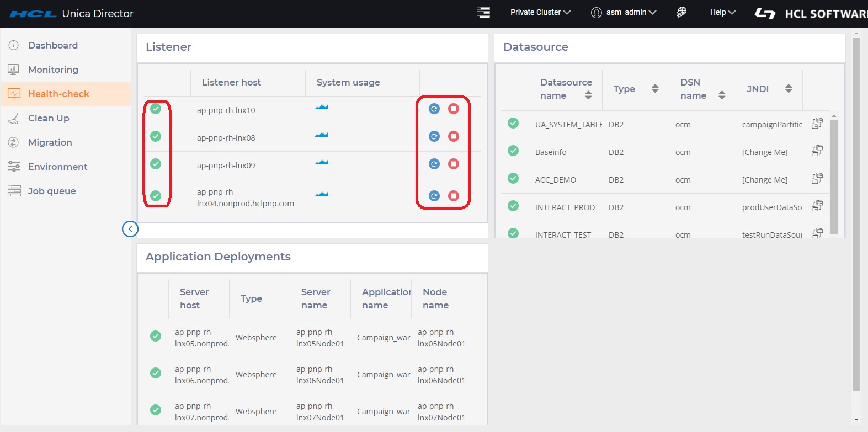This screenshot has height=432, width=868.
Task: Expand the asm_admin user menu
Action: 624,12
